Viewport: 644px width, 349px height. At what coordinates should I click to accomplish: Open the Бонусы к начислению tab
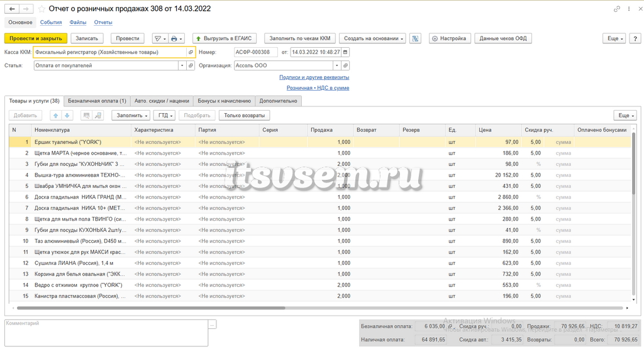pos(225,101)
